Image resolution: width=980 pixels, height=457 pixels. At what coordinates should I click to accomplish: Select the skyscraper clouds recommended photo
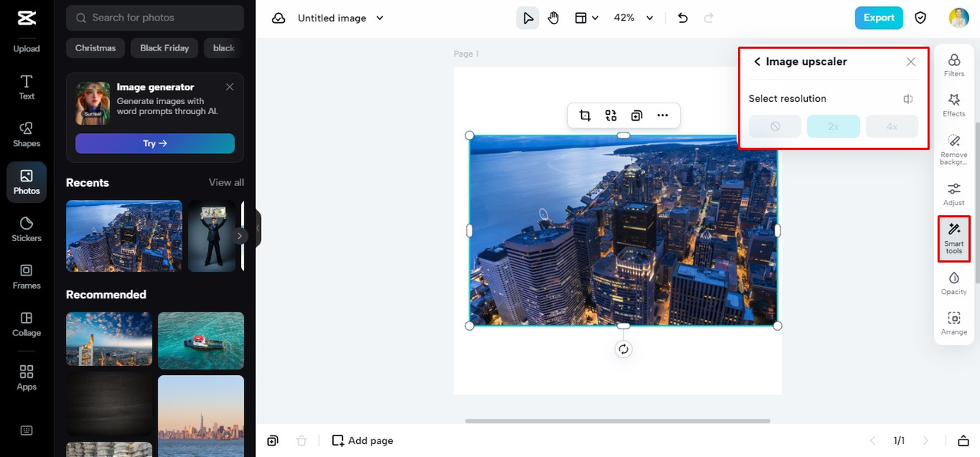(109, 339)
